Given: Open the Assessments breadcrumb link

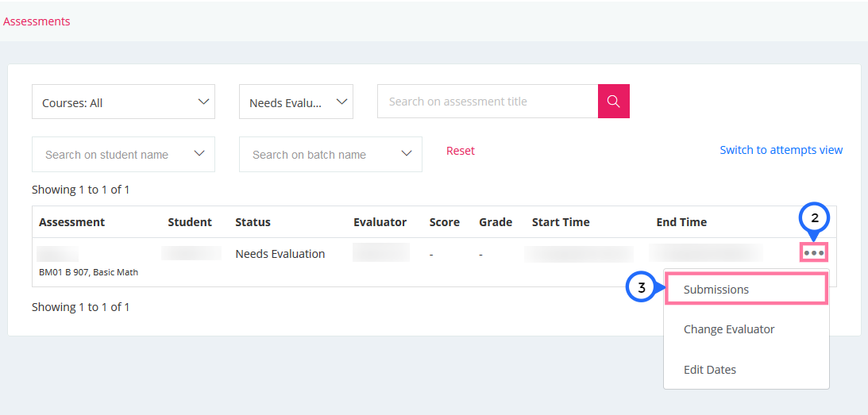Looking at the screenshot, I should pyautogui.click(x=37, y=21).
